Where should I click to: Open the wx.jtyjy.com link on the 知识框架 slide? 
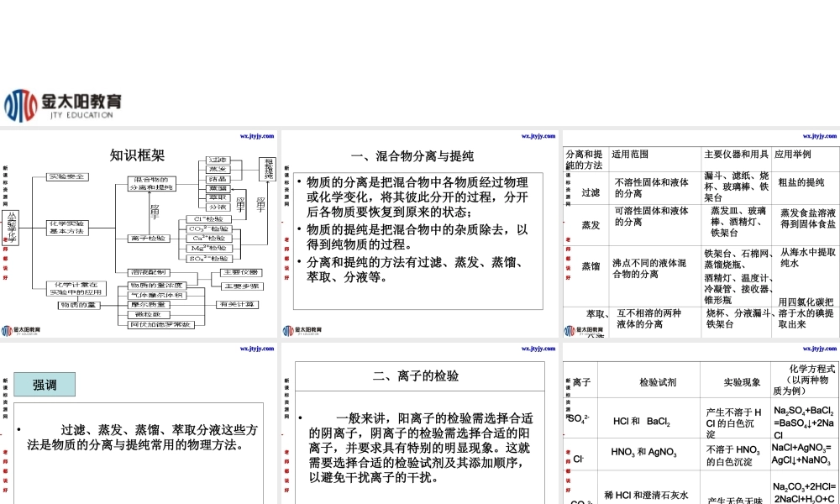point(257,136)
